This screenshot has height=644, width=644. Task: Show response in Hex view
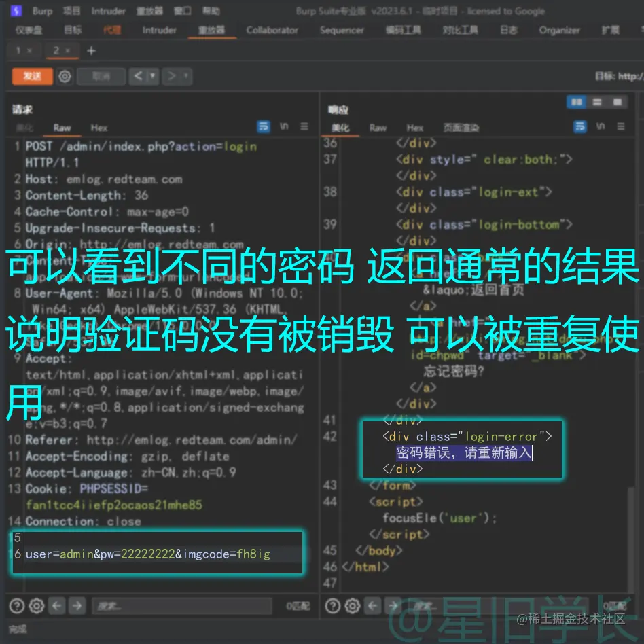(x=415, y=128)
